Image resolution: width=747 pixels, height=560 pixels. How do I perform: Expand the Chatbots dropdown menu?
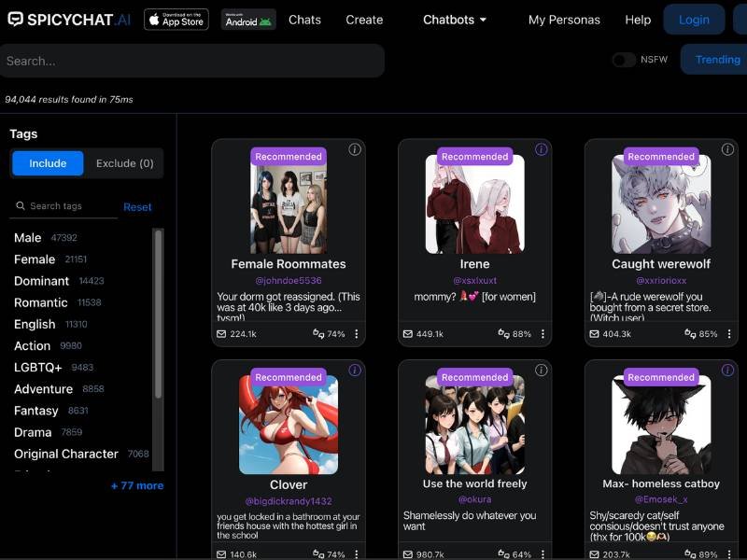coord(455,20)
